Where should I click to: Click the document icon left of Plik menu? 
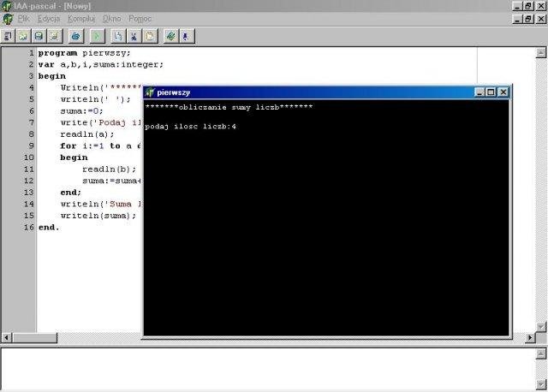coord(8,19)
